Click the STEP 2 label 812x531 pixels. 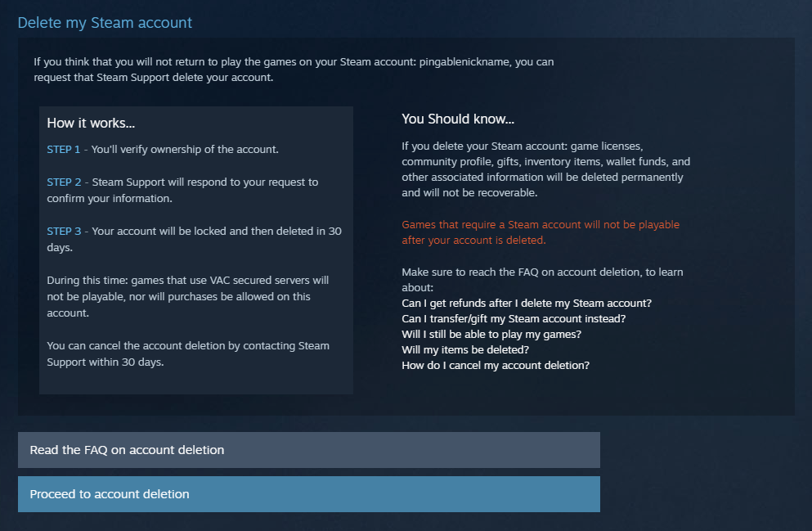click(64, 182)
